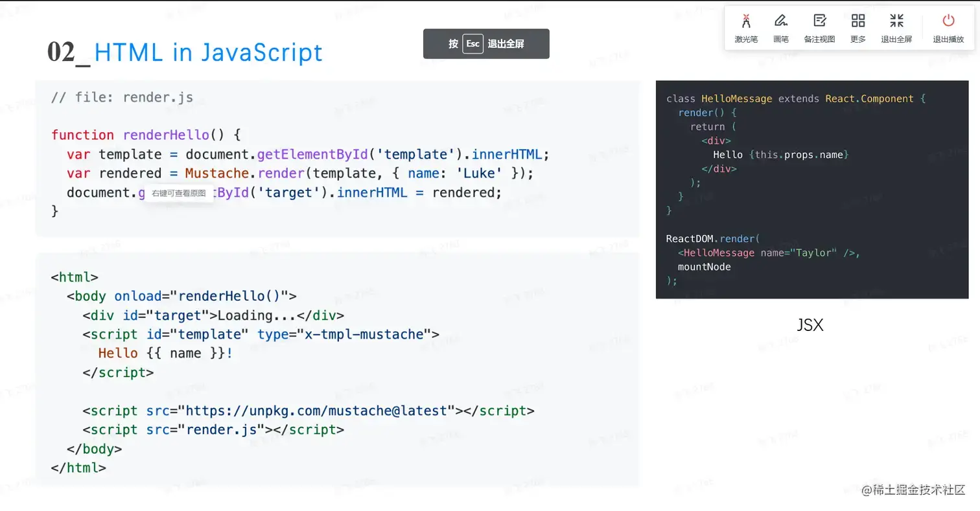980x511 pixels.
Task: Click the '<html>' opening tag line
Action: point(74,278)
